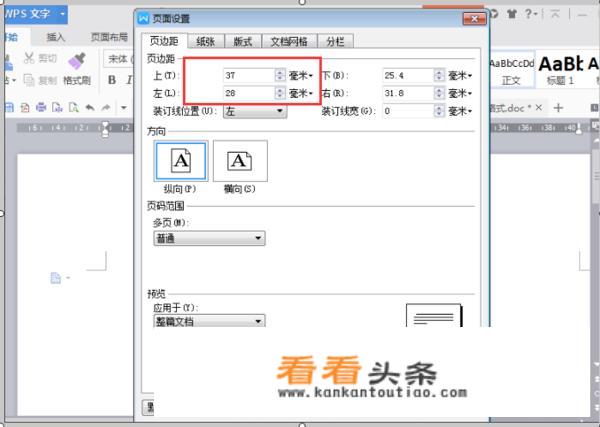Select the 纸张 tab
The image size is (600, 427).
(205, 41)
